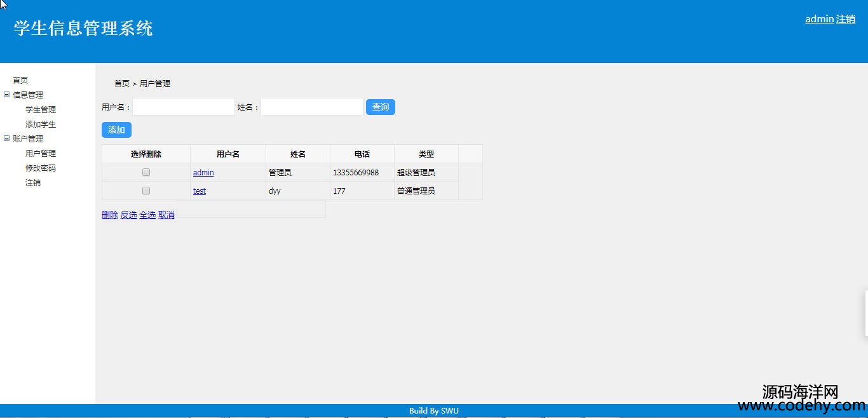Collapse the 账户管理 tree node
This screenshot has height=418, width=868.
coord(7,138)
